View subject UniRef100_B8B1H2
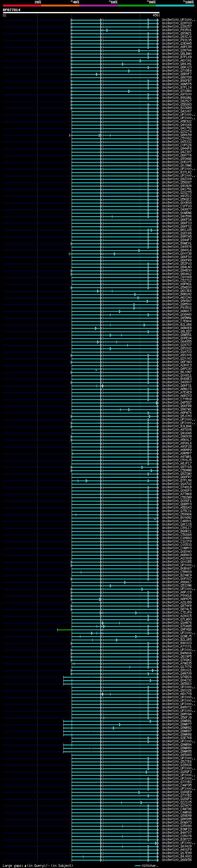The height and width of the screenshot is (868, 197). [x=177, y=294]
